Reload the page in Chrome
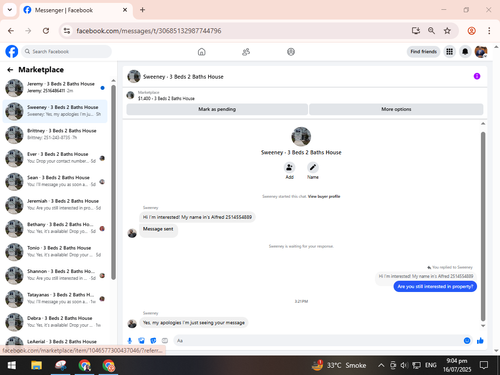500x375 pixels. (x=46, y=31)
